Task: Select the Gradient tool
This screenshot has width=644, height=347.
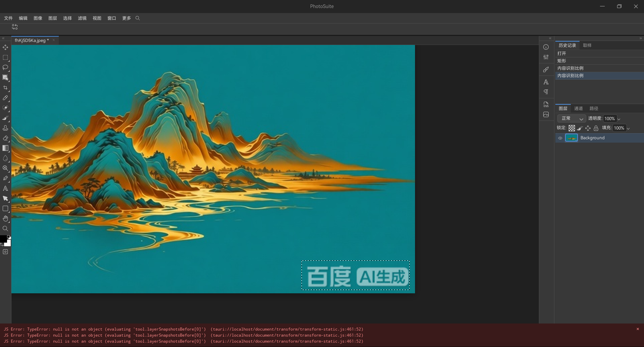Action: pos(5,148)
